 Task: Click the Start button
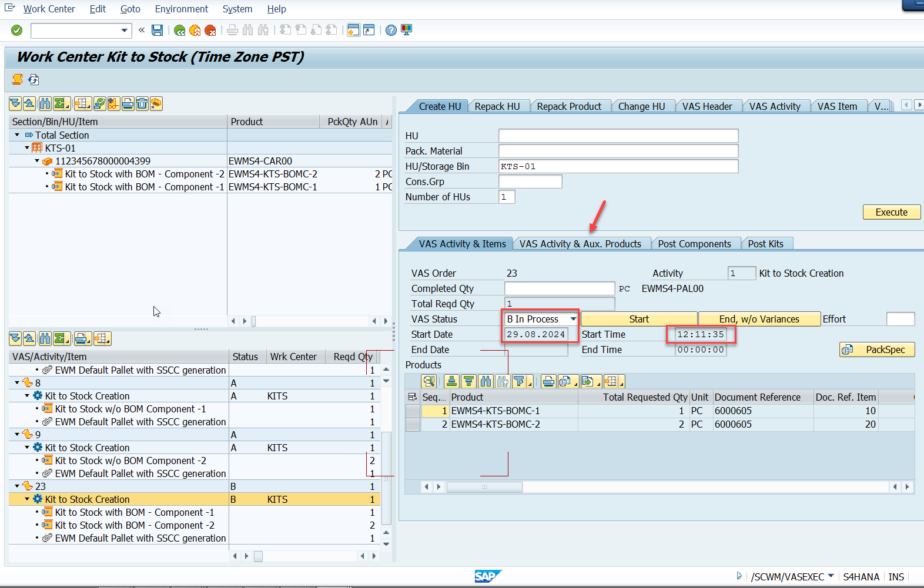coord(639,319)
